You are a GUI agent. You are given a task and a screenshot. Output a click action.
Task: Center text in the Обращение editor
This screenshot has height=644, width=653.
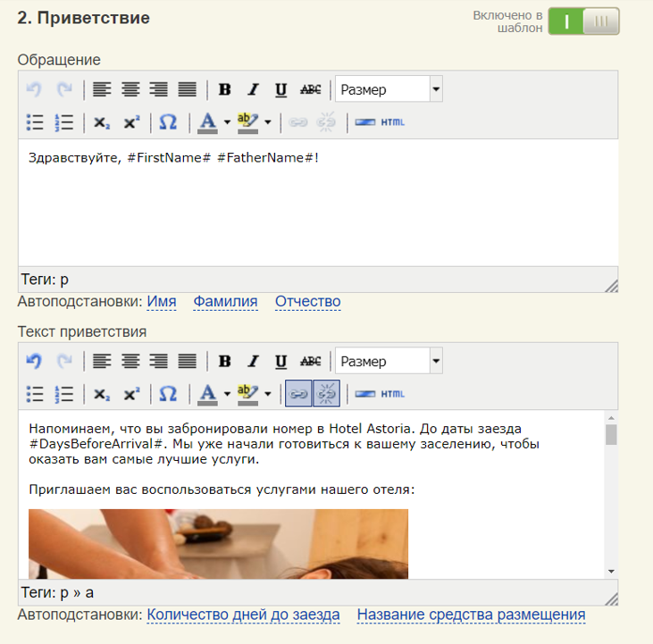(x=130, y=89)
